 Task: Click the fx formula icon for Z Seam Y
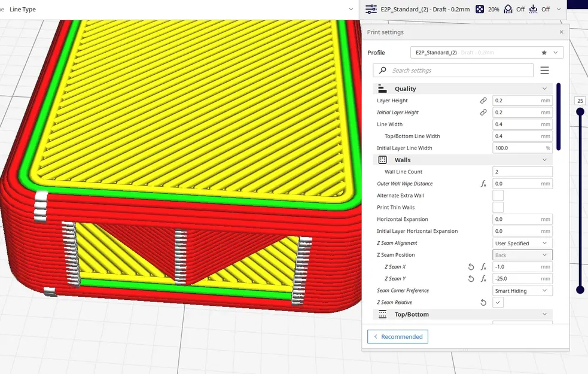pyautogui.click(x=483, y=279)
